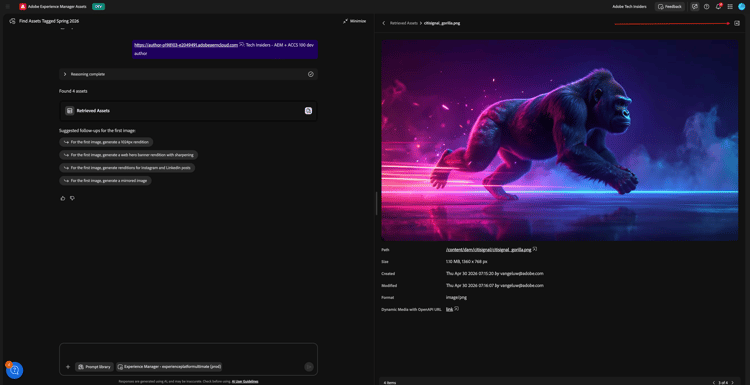
Task: Open the Retrieved Assets card
Action: (188, 110)
